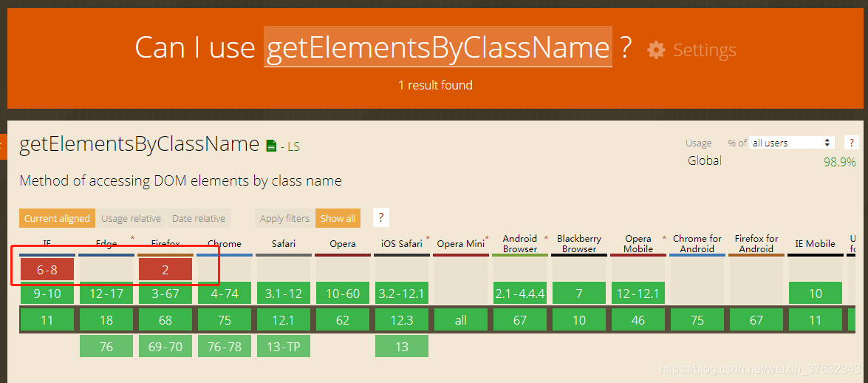
Task: Click the Opera column header
Action: [x=343, y=244]
